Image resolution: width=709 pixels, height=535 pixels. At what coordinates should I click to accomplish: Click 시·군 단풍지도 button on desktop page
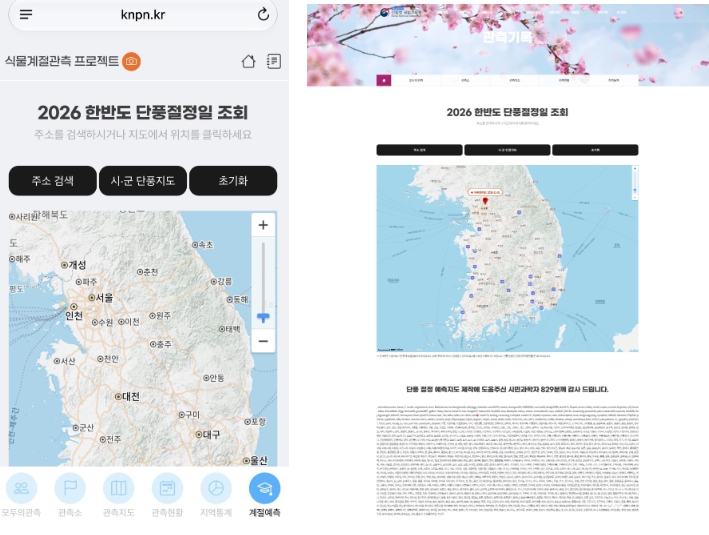(x=507, y=150)
